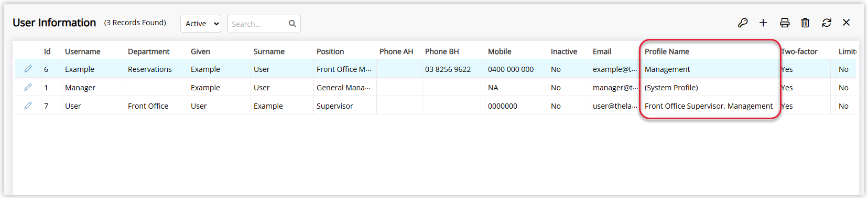Sort by the Username column header
The image size is (868, 199).
[x=83, y=51]
